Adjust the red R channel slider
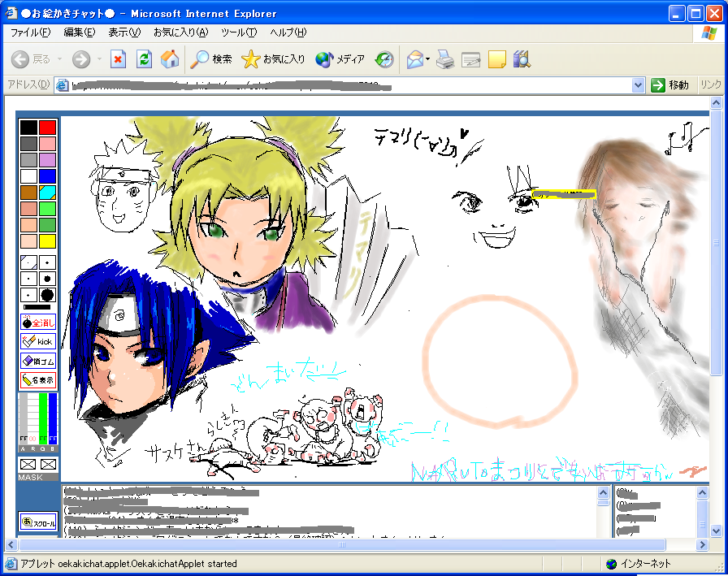Screen dimensions: 728x576 tap(33, 419)
